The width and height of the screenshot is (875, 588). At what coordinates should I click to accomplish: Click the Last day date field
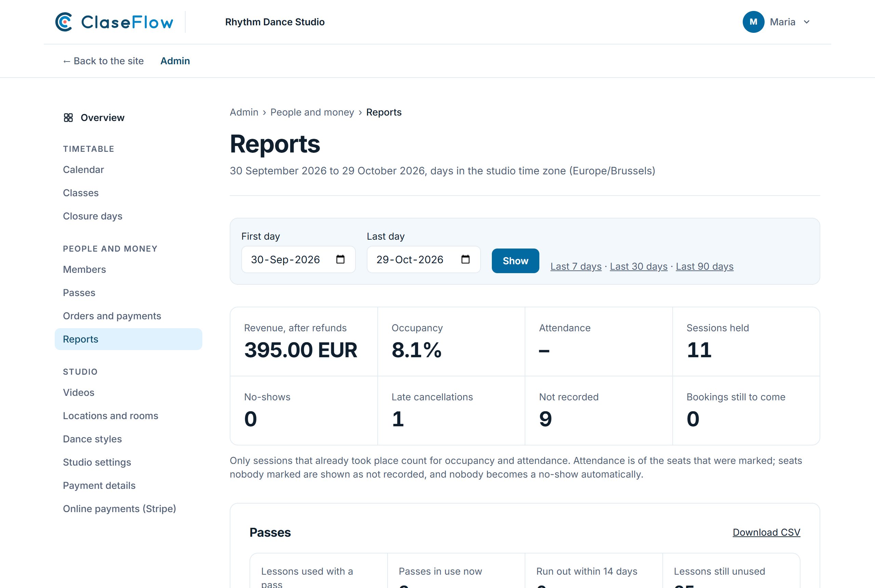tap(423, 259)
